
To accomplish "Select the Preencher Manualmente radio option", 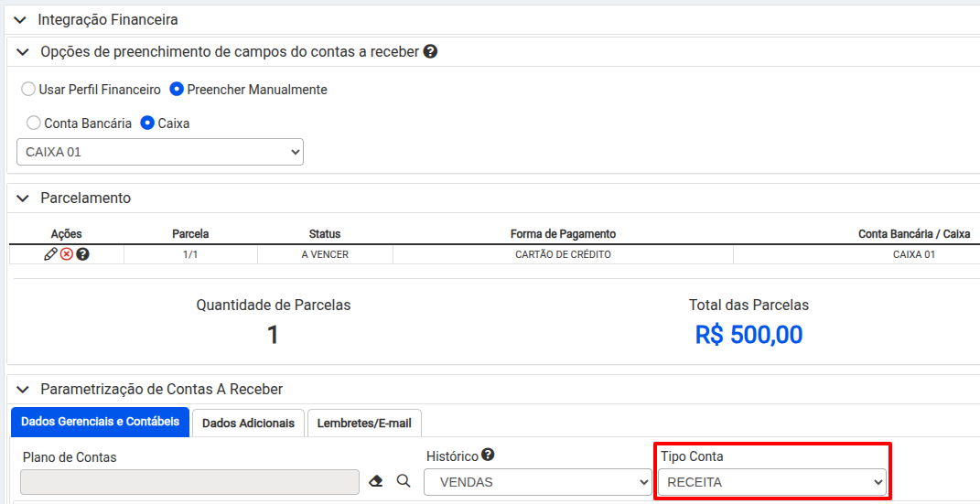I will tap(178, 90).
